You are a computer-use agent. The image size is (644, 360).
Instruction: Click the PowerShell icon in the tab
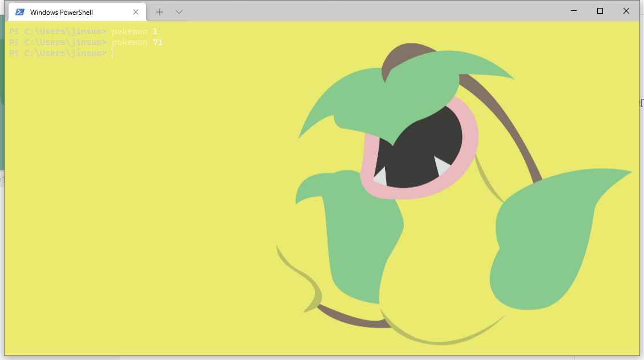pos(20,12)
